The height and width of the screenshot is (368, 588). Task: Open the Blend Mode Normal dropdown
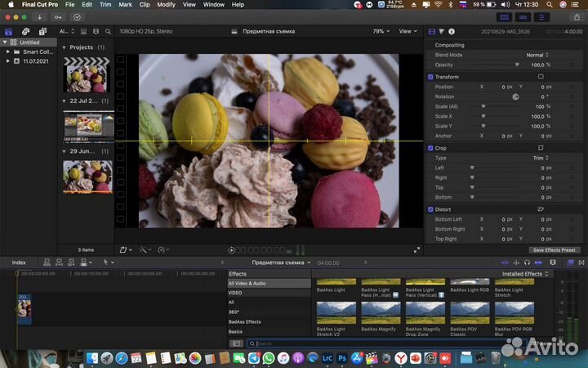(537, 55)
